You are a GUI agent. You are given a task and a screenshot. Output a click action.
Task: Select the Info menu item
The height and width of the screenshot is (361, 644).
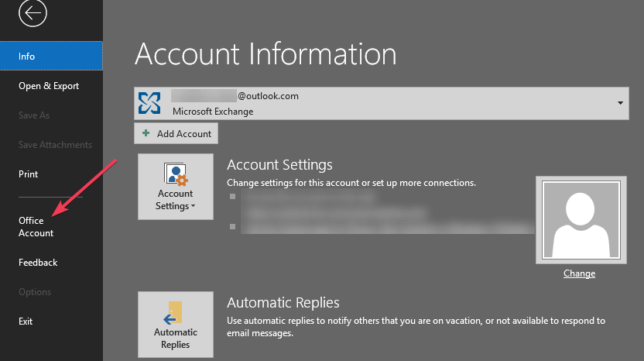point(51,56)
